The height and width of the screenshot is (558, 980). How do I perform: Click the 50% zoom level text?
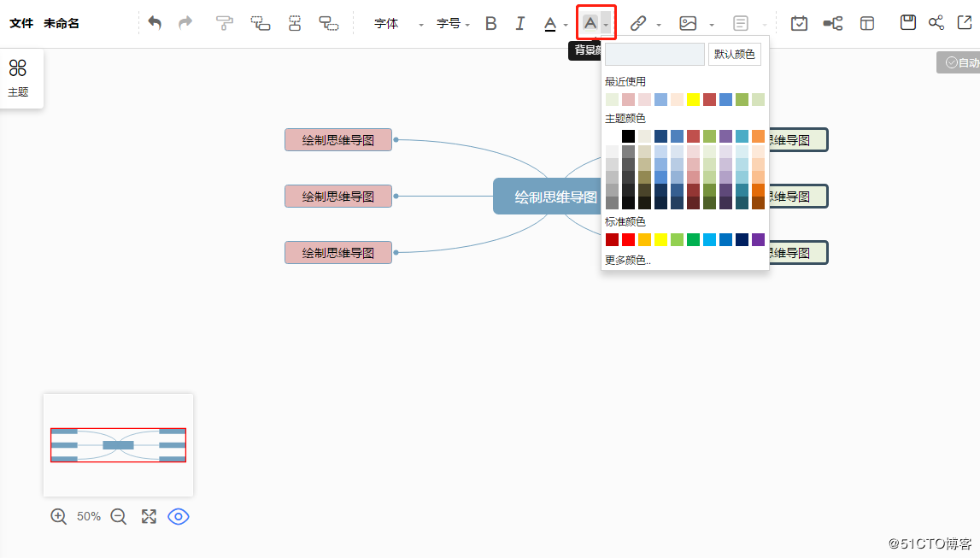tap(88, 516)
